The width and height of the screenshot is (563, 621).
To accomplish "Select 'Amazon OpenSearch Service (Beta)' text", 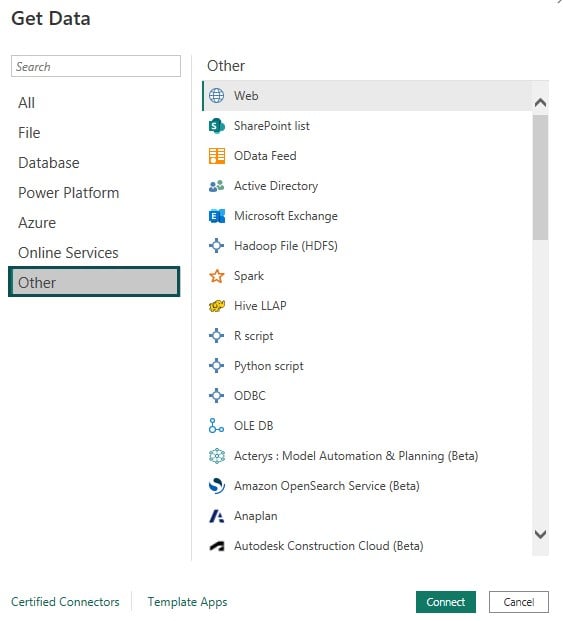I will pyautogui.click(x=327, y=486).
